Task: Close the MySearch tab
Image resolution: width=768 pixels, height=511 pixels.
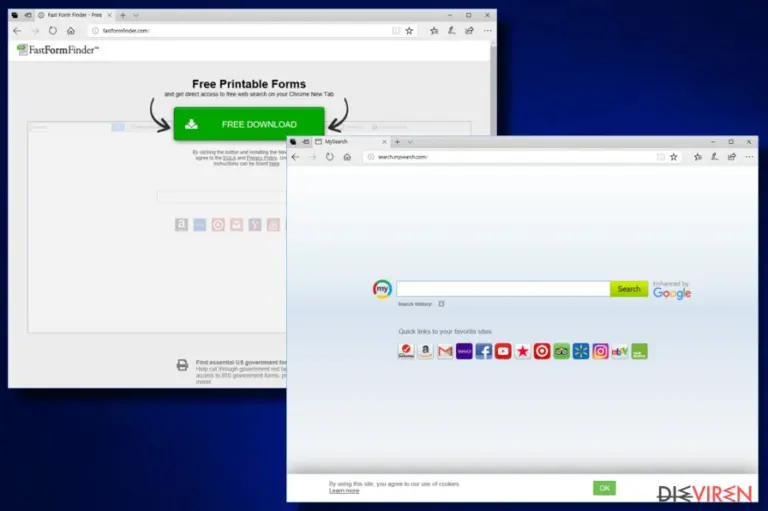Action: pyautogui.click(x=384, y=142)
